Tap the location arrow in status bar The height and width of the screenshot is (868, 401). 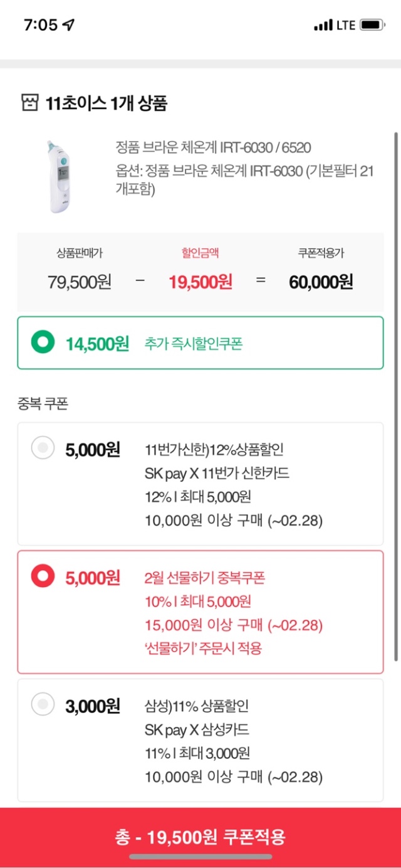[68, 25]
